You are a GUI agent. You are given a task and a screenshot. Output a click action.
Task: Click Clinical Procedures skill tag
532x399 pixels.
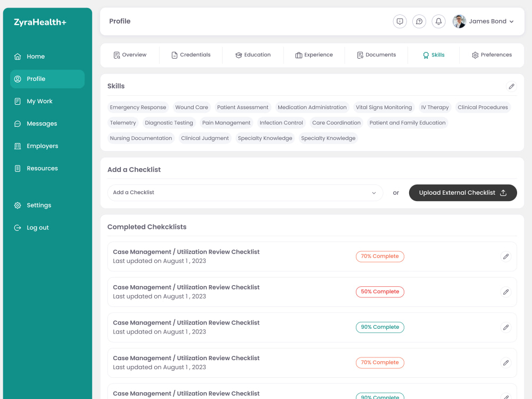point(483,107)
